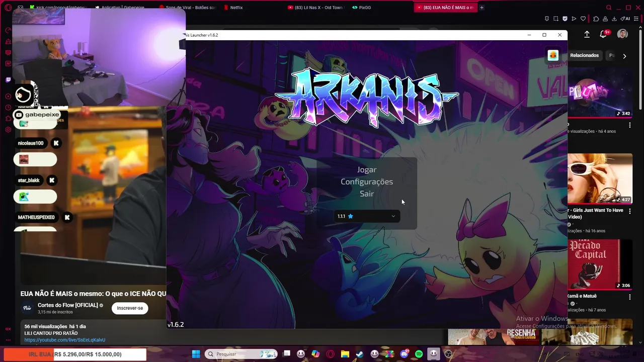Open Discord from the taskbar
The height and width of the screenshot is (362, 644).
point(404,354)
